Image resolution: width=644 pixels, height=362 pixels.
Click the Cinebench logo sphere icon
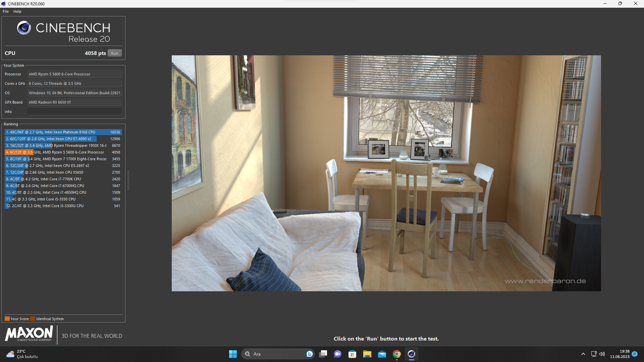coord(24,28)
